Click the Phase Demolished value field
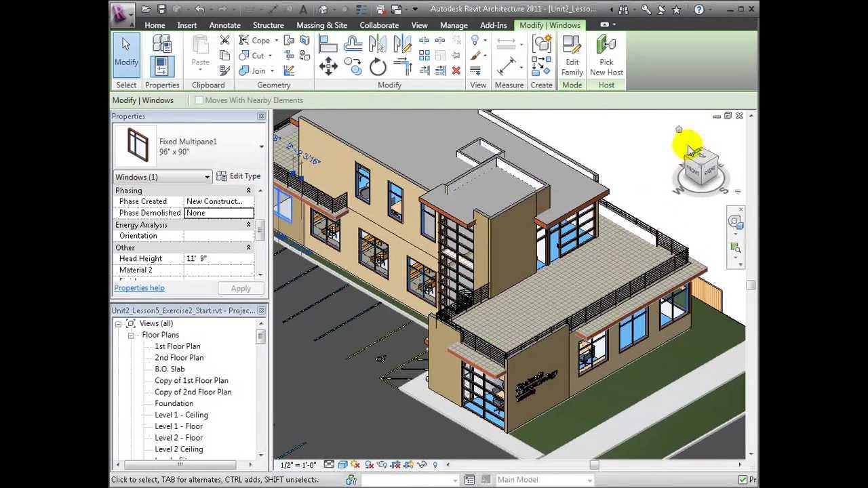The width and height of the screenshot is (868, 488). 219,213
